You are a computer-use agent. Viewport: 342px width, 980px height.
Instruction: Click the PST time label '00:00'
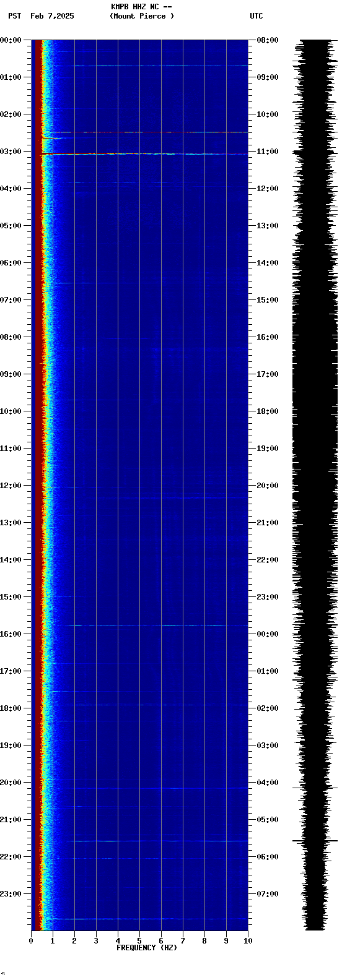click(11, 40)
